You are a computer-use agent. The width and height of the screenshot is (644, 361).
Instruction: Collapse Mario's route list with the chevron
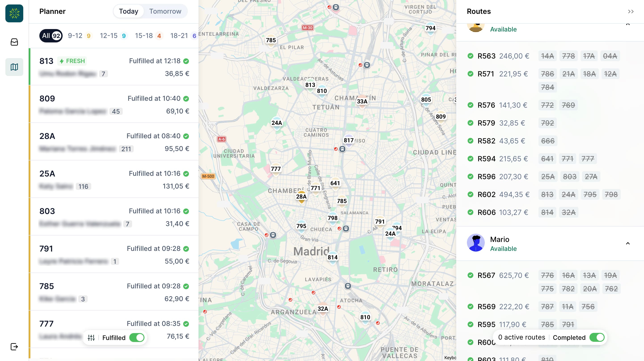coord(627,243)
